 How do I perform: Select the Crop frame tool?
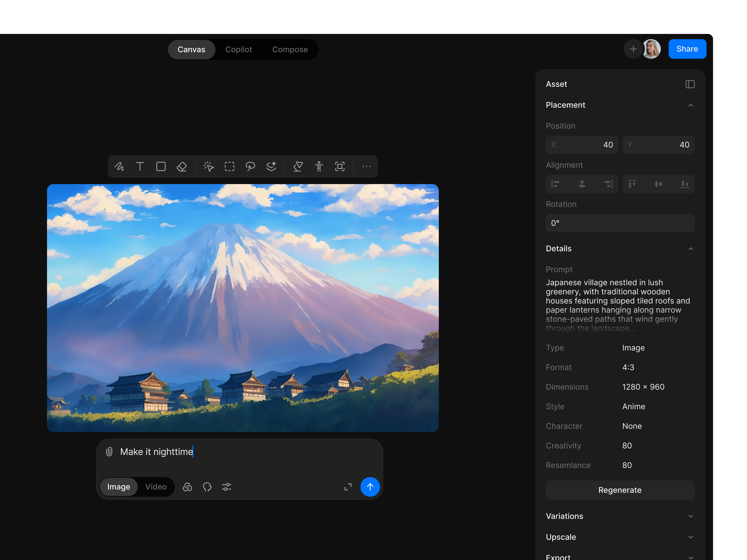[340, 166]
